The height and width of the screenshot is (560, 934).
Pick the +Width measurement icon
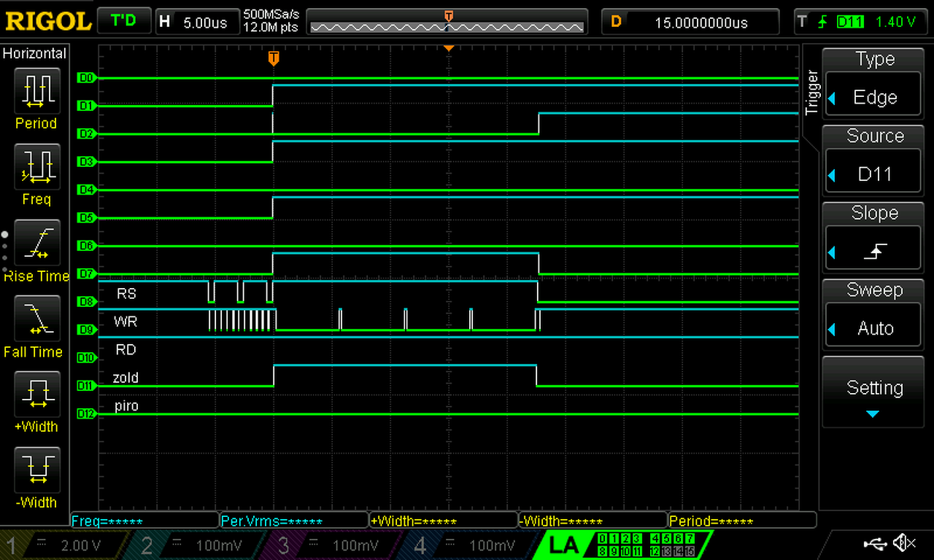36,394
